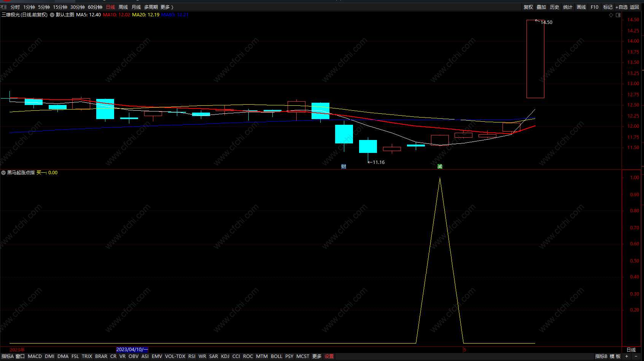
Task: Switch to 日线 daily chart
Action: coord(110,7)
